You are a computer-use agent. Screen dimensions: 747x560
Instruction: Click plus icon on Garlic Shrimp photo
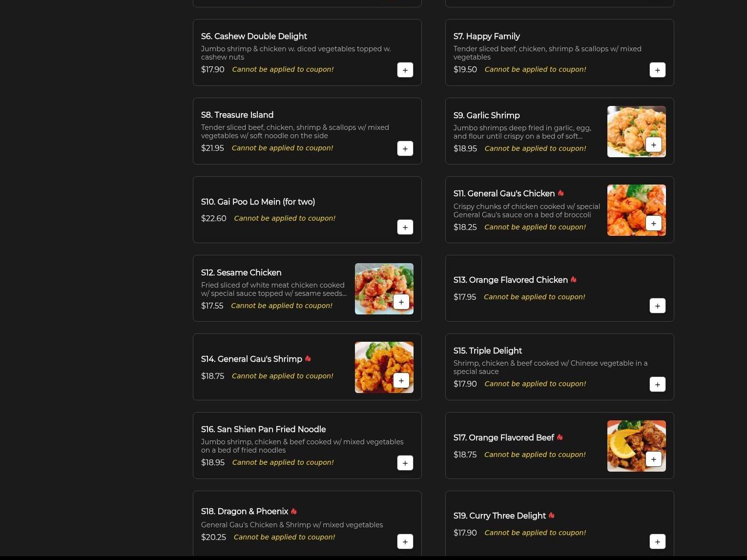(x=654, y=145)
